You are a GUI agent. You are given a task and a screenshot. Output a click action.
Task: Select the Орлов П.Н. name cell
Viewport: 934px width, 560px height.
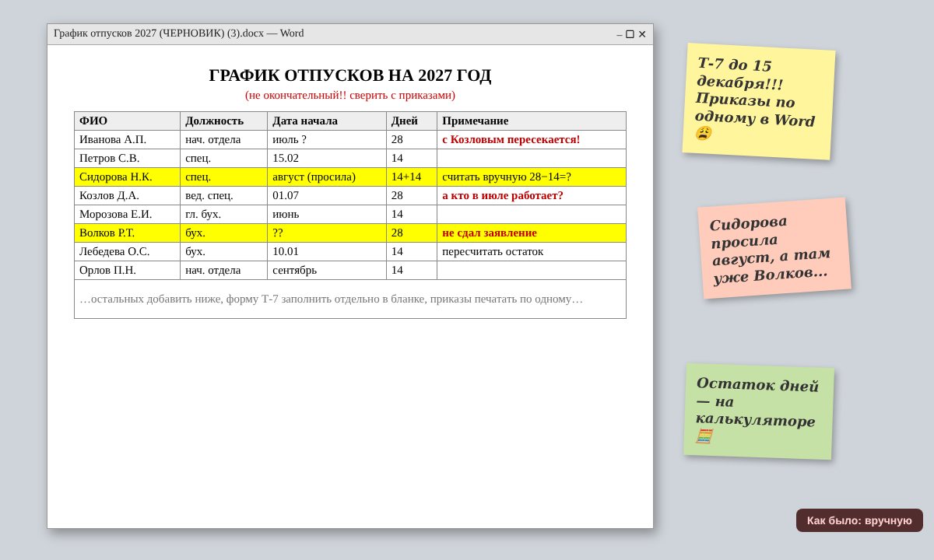[128, 271]
